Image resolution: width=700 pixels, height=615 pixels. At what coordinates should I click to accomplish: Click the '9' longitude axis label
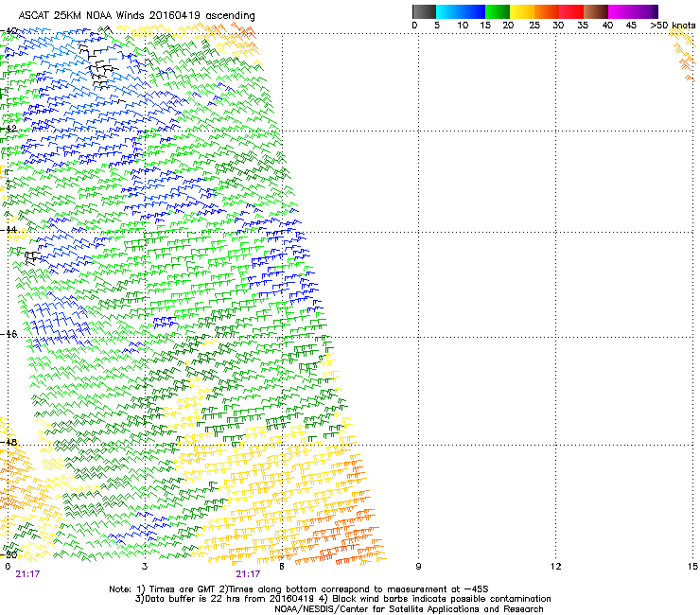tap(418, 567)
